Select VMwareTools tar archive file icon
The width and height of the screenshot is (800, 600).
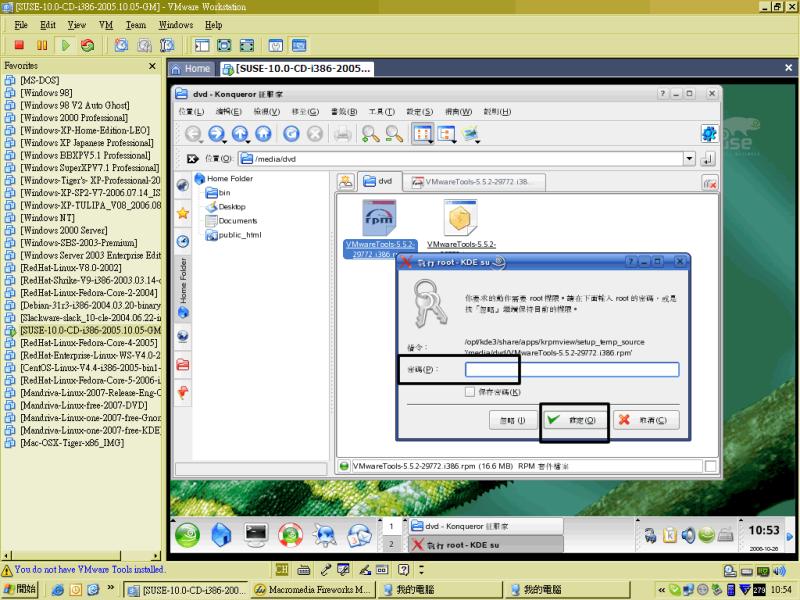click(x=460, y=218)
